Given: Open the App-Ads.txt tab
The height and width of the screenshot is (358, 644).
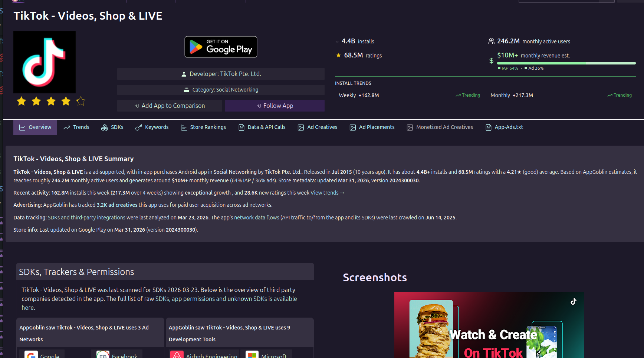Looking at the screenshot, I should click(x=505, y=127).
